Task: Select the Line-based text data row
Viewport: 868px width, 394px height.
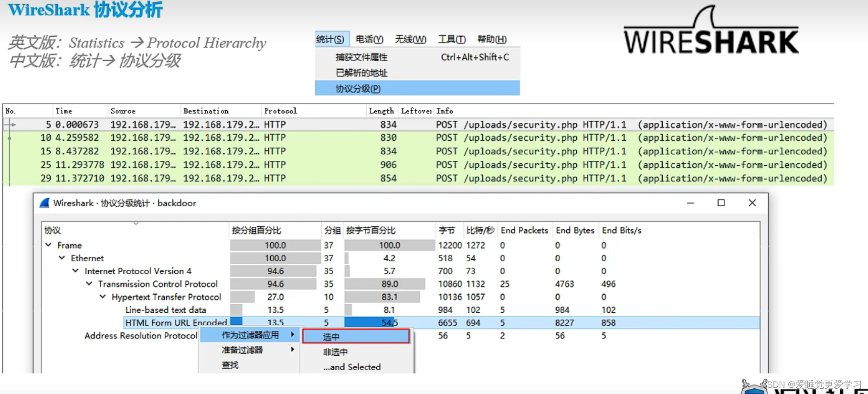Action: pos(401,310)
